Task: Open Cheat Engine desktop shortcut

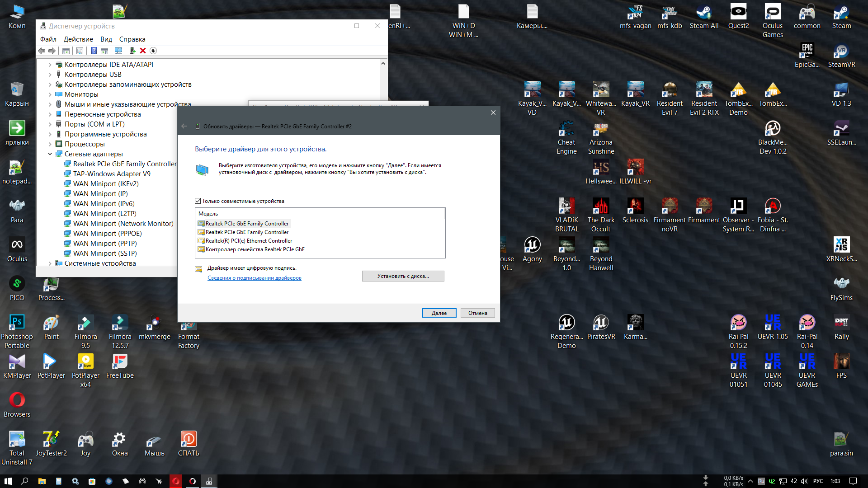Action: point(566,138)
